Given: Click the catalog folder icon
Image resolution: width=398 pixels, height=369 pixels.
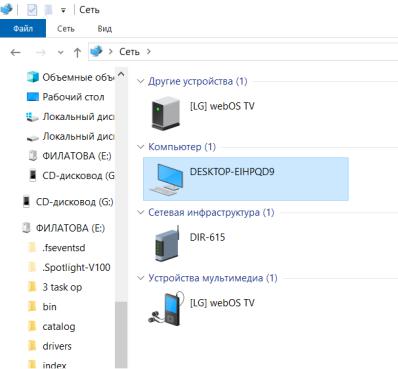Looking at the screenshot, I should click(32, 326).
